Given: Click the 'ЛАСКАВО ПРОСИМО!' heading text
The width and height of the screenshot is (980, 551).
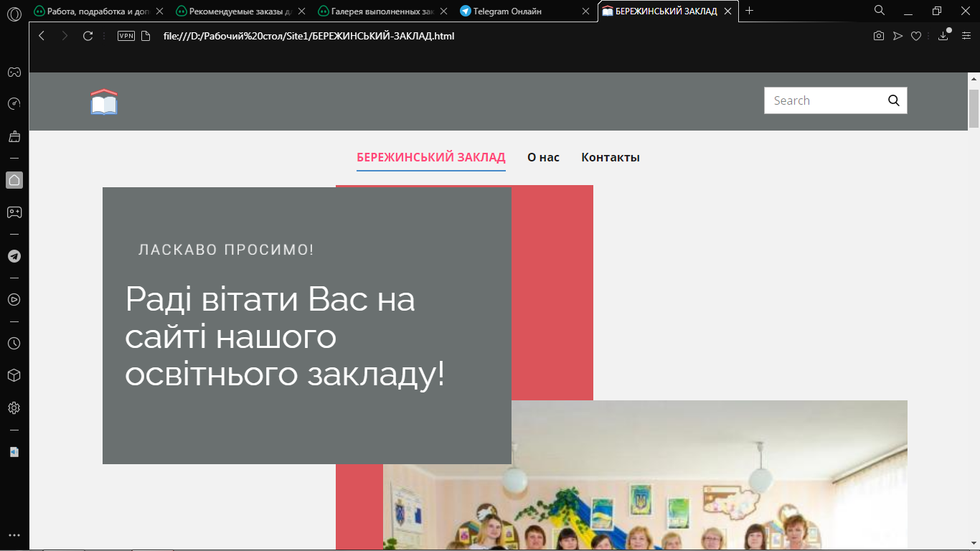Looking at the screenshot, I should point(226,250).
